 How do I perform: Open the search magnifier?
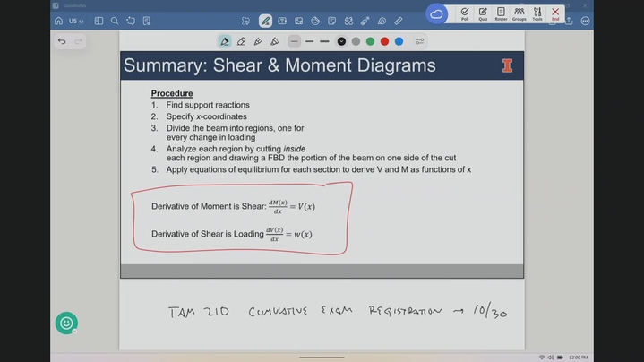click(x=115, y=21)
